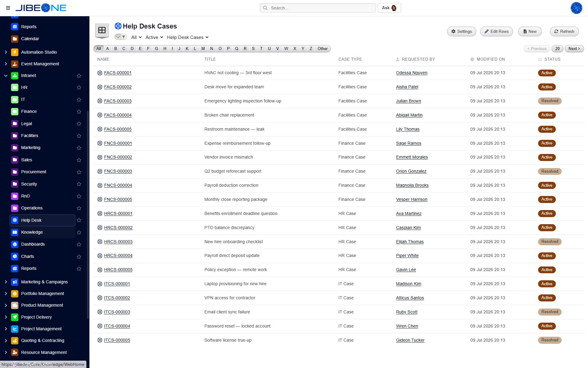Click the New button
Viewport: 588px width, 368px height.
tap(530, 31)
